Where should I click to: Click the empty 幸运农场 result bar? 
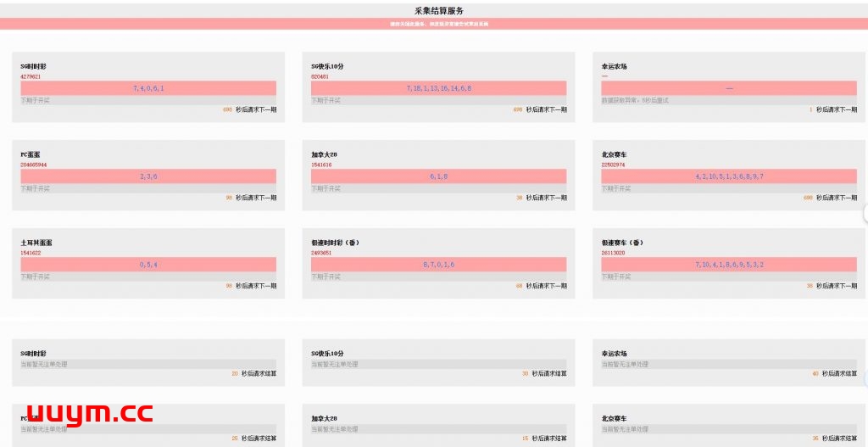pyautogui.click(x=728, y=88)
